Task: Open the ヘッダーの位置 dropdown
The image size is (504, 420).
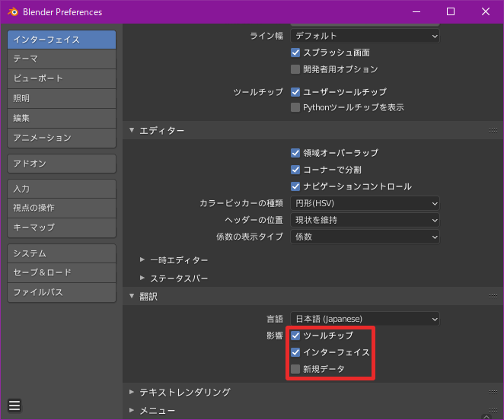Action: (365, 220)
